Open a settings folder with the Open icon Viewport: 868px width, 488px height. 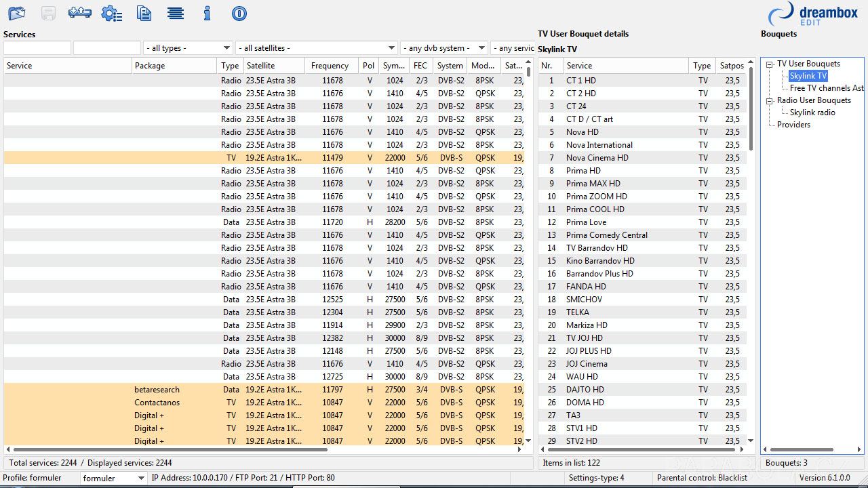16,13
